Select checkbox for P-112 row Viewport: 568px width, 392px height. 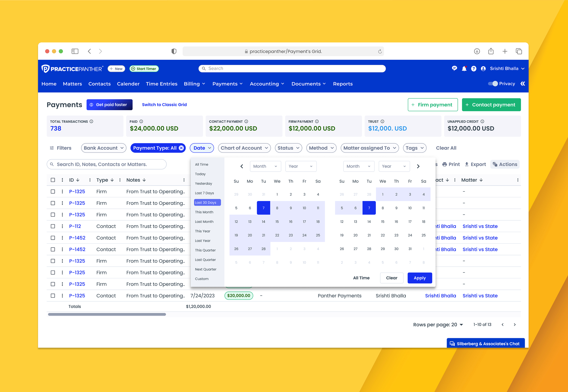(x=53, y=226)
